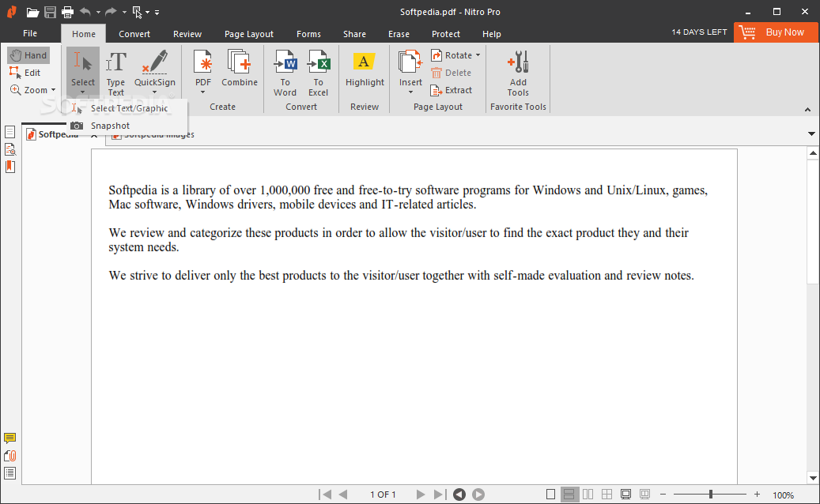This screenshot has height=504, width=820.
Task: Open the Combine files tool
Action: tap(239, 70)
